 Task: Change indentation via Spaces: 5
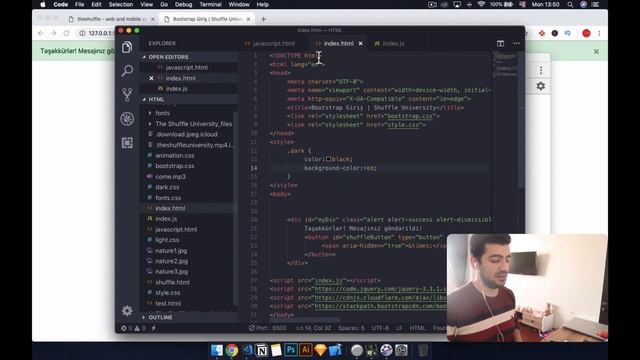tap(351, 328)
